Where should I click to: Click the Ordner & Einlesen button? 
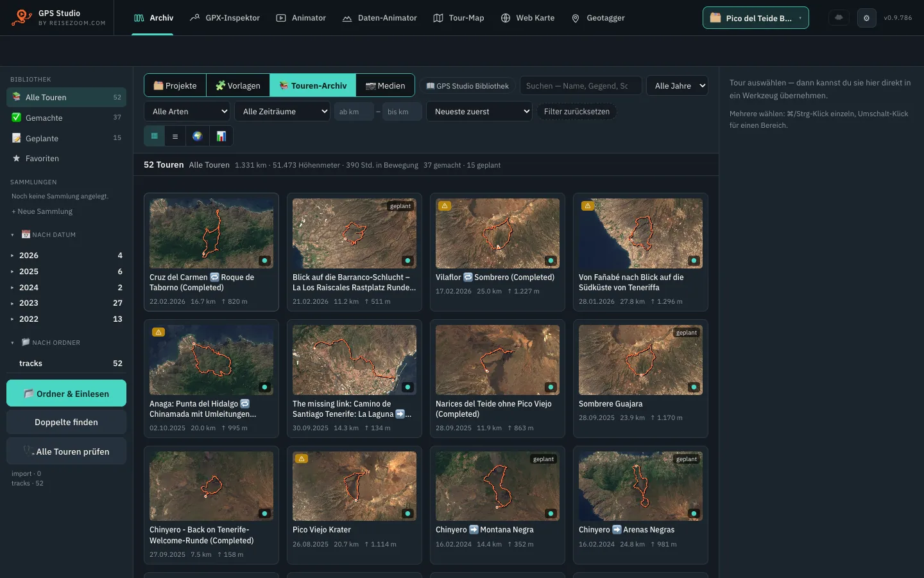tap(67, 394)
